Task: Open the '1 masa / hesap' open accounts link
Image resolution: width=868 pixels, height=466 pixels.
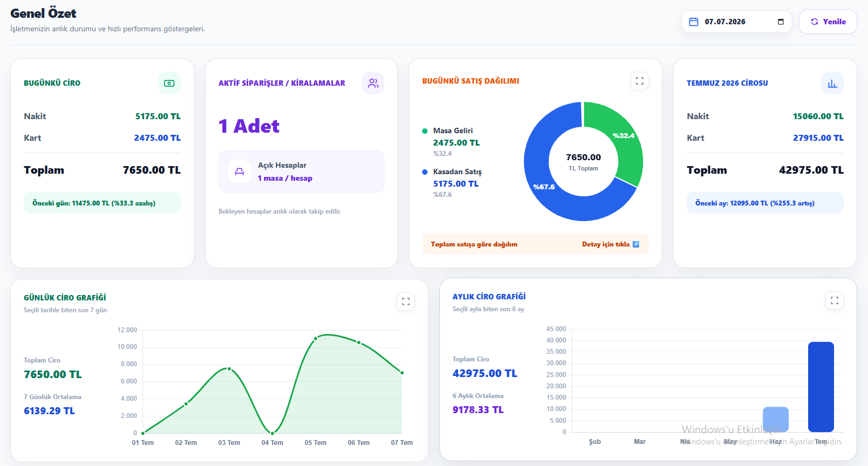Action: pos(285,178)
